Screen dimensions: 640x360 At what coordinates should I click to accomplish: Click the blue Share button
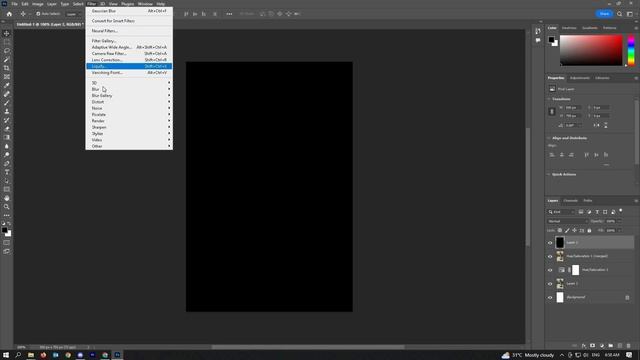(604, 14)
